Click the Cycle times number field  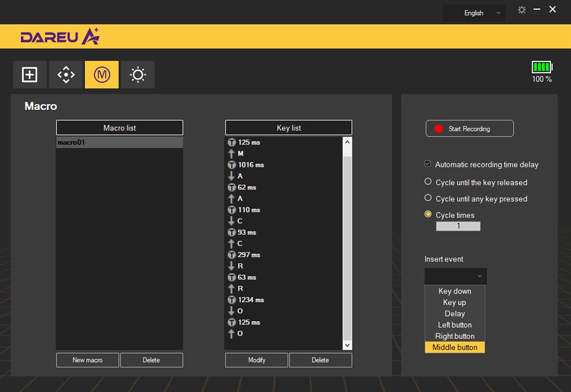click(458, 226)
